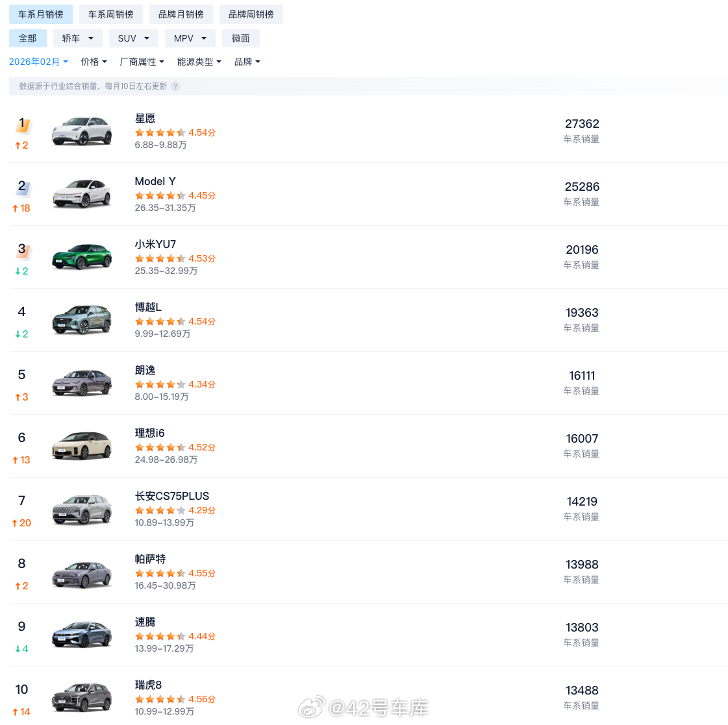This screenshot has height=725, width=728.
Task: Click sales figure 16111
Action: (582, 376)
